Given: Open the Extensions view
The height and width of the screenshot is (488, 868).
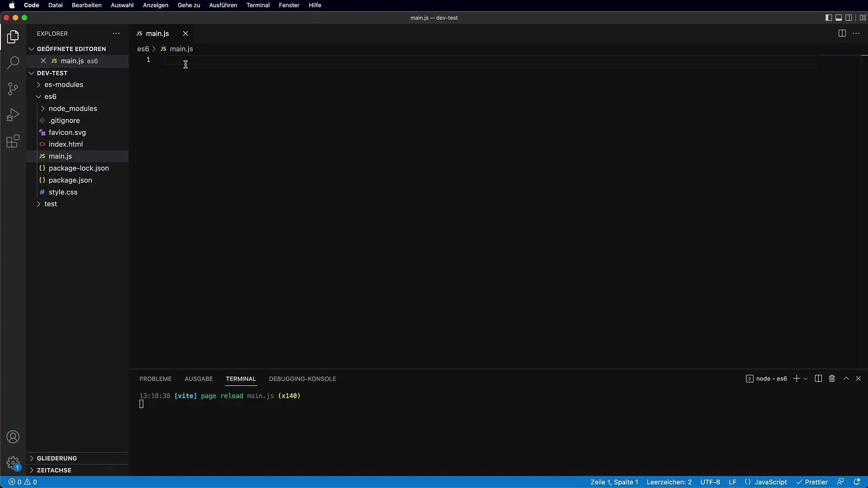Looking at the screenshot, I should pos(13,141).
